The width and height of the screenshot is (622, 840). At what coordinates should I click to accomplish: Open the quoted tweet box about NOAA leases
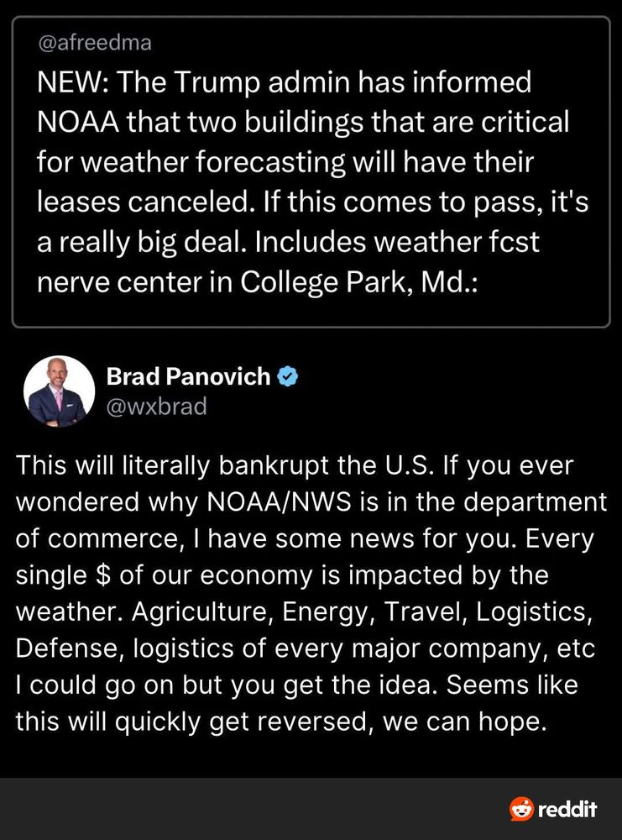(311, 171)
